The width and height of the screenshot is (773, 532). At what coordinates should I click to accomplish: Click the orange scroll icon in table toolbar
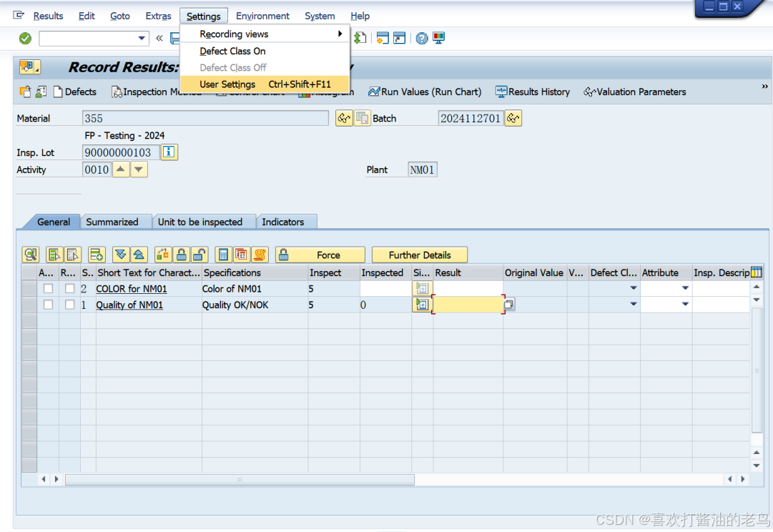coord(260,255)
